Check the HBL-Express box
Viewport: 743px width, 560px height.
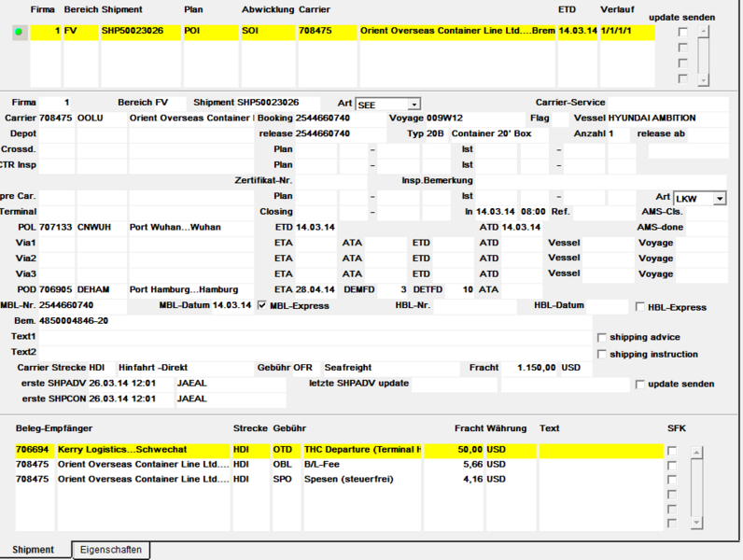tap(640, 307)
